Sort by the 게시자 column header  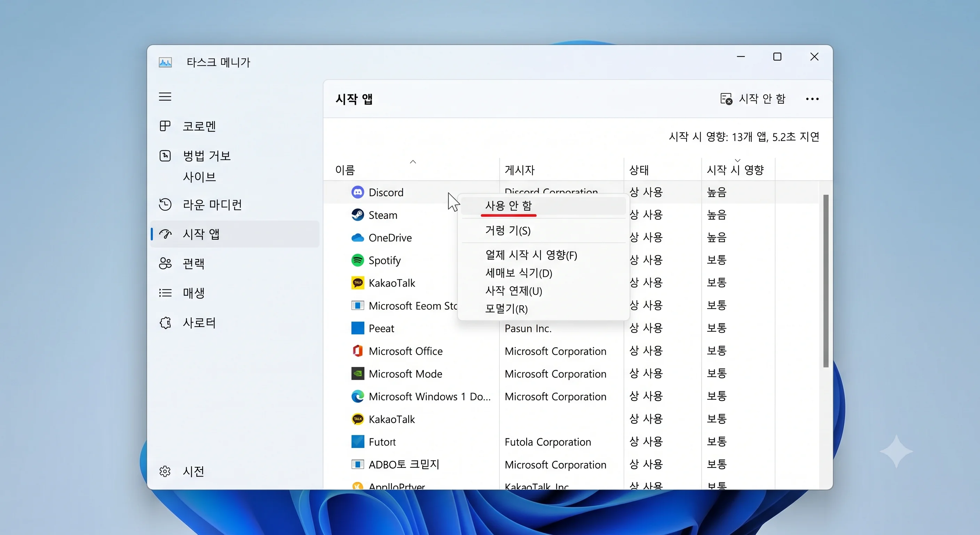(x=520, y=170)
